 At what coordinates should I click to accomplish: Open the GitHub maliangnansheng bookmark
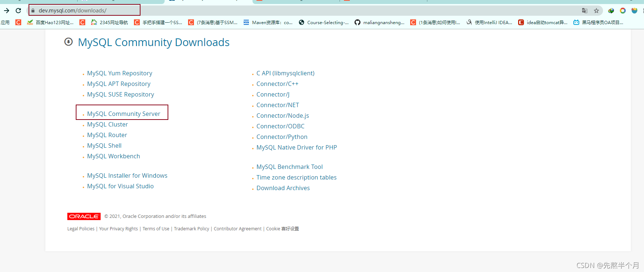[x=379, y=23]
